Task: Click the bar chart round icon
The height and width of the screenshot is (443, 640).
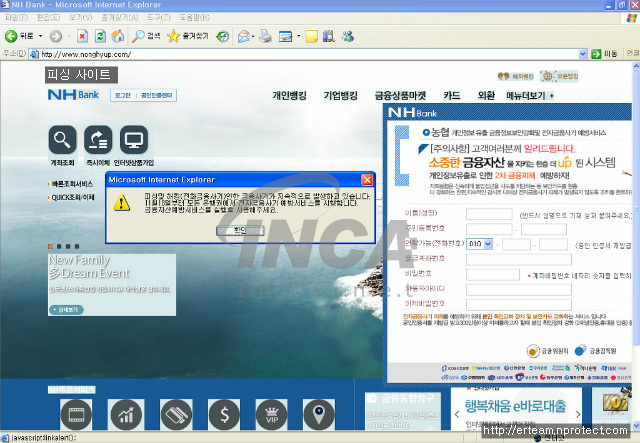Action: pos(126,415)
